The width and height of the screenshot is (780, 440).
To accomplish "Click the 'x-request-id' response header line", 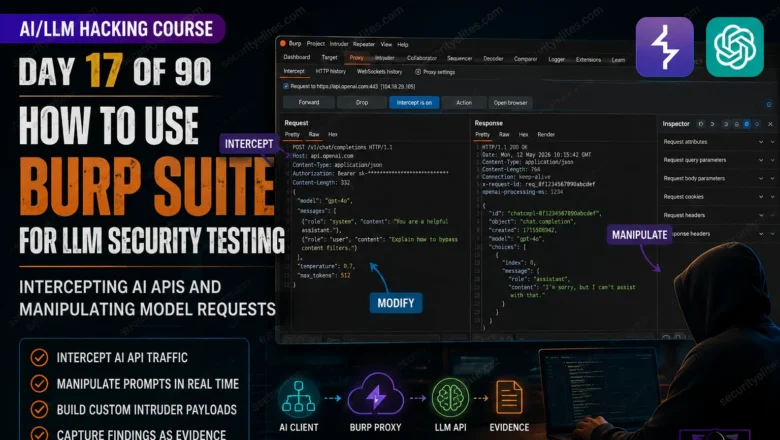I will [x=538, y=184].
